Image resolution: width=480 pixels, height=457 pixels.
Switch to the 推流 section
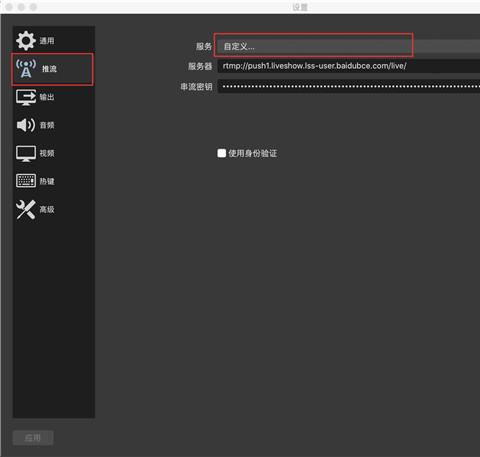(x=53, y=69)
